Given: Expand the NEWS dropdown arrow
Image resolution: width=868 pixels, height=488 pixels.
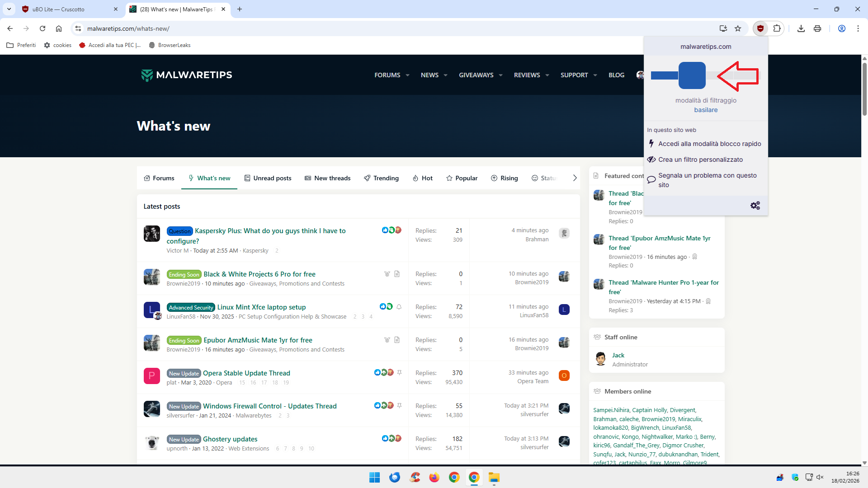Looking at the screenshot, I should pyautogui.click(x=445, y=75).
